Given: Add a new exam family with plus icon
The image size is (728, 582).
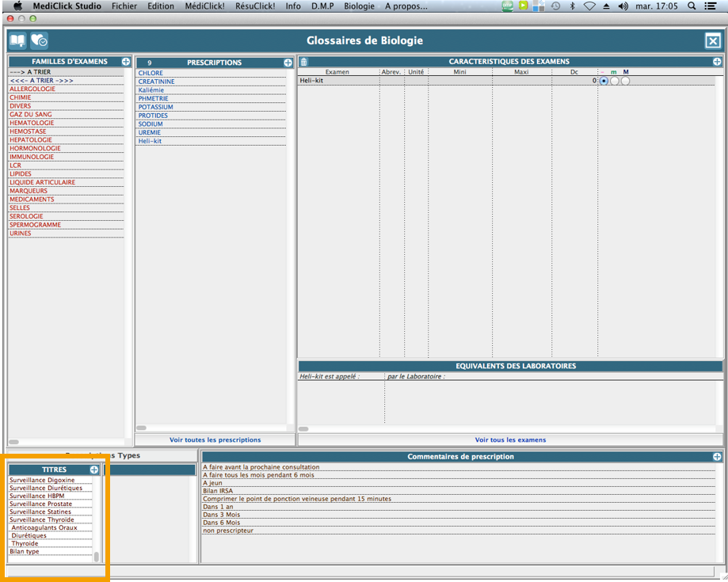Looking at the screenshot, I should [126, 62].
